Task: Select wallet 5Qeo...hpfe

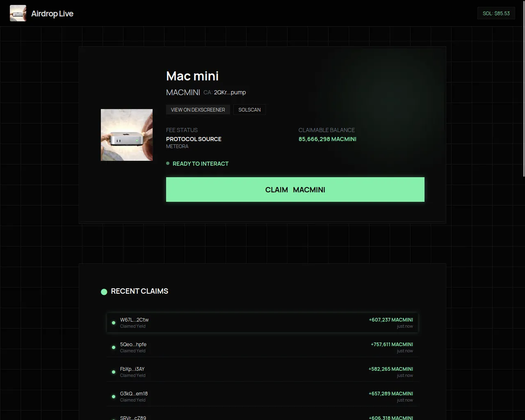Action: (133, 345)
